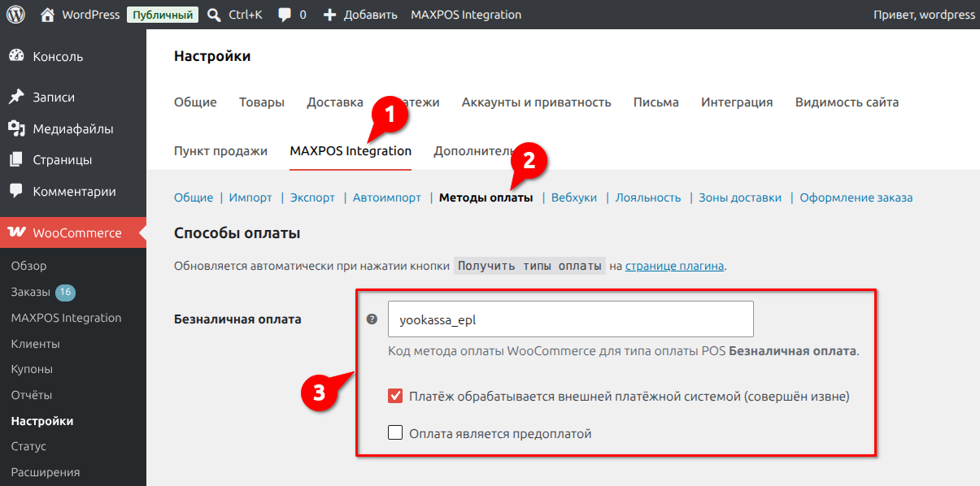
Task: Open the Товары settings tab
Action: tap(262, 102)
